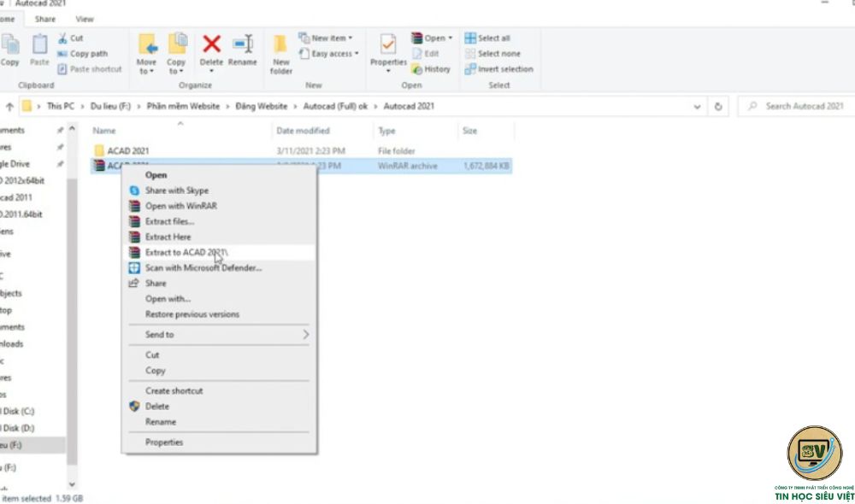Select the ACAD 2021 file folder row
This screenshot has width=855, height=504.
(301, 151)
